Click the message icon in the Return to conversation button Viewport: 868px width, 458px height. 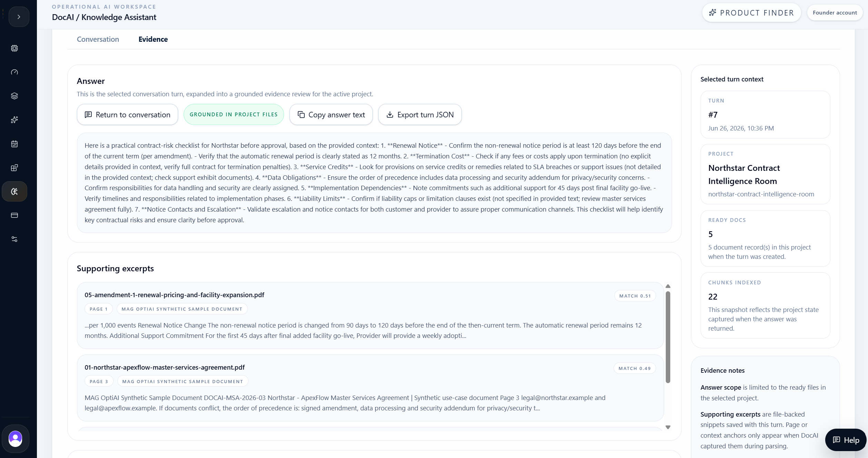pos(88,115)
